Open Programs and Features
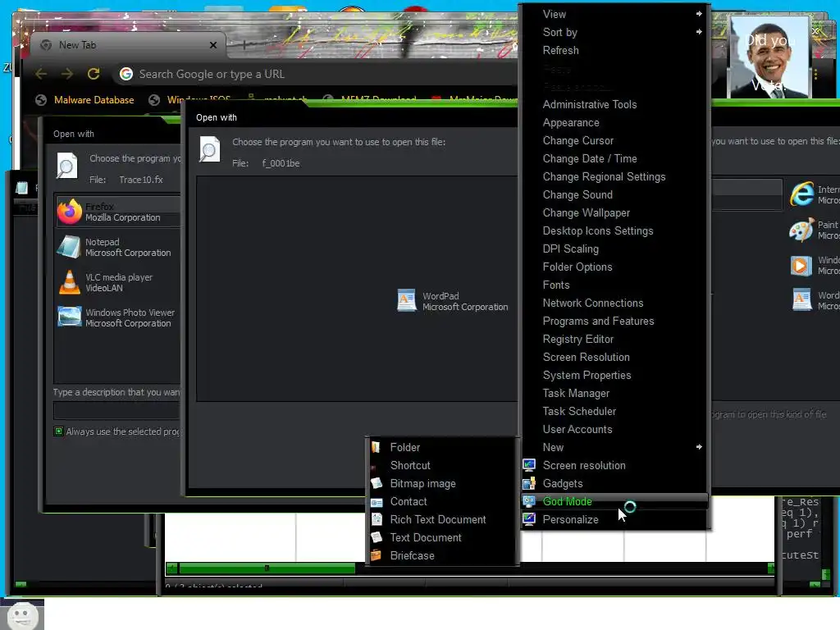 (614, 321)
